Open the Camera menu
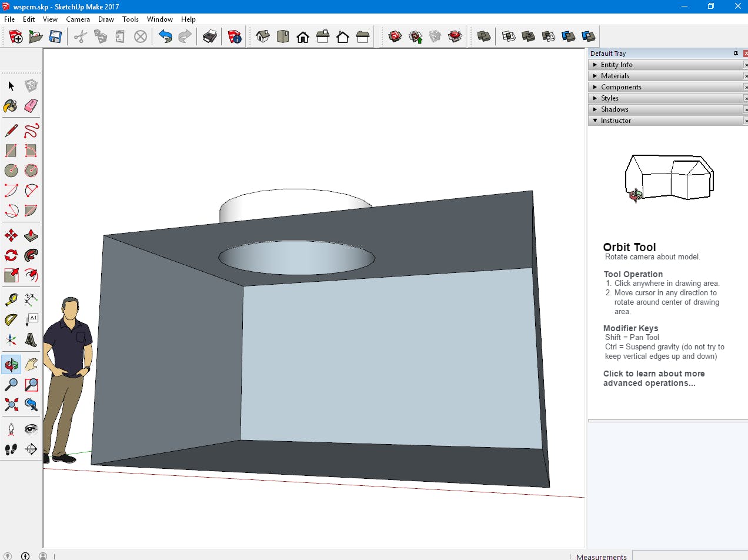 (x=78, y=19)
